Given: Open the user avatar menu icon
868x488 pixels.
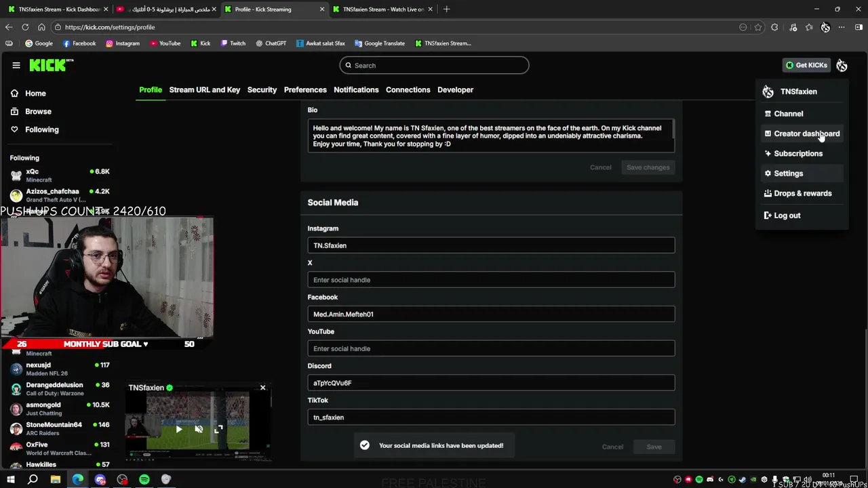Looking at the screenshot, I should [x=842, y=65].
